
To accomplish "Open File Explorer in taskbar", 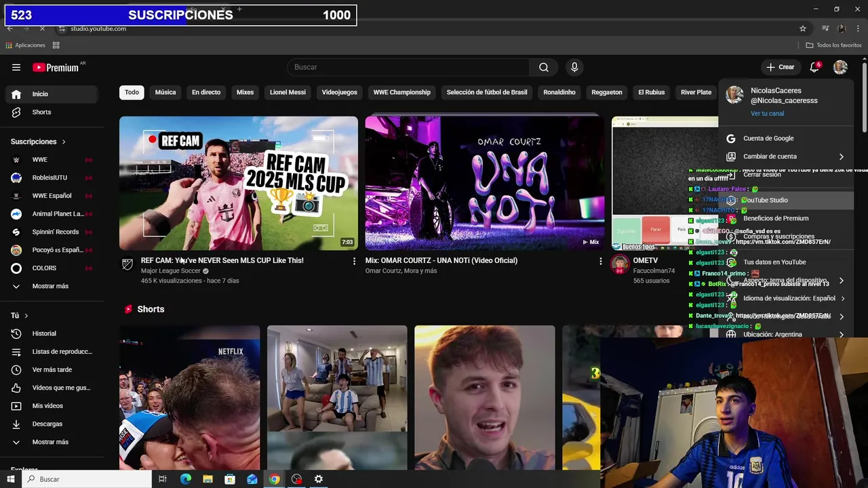I will click(x=208, y=479).
